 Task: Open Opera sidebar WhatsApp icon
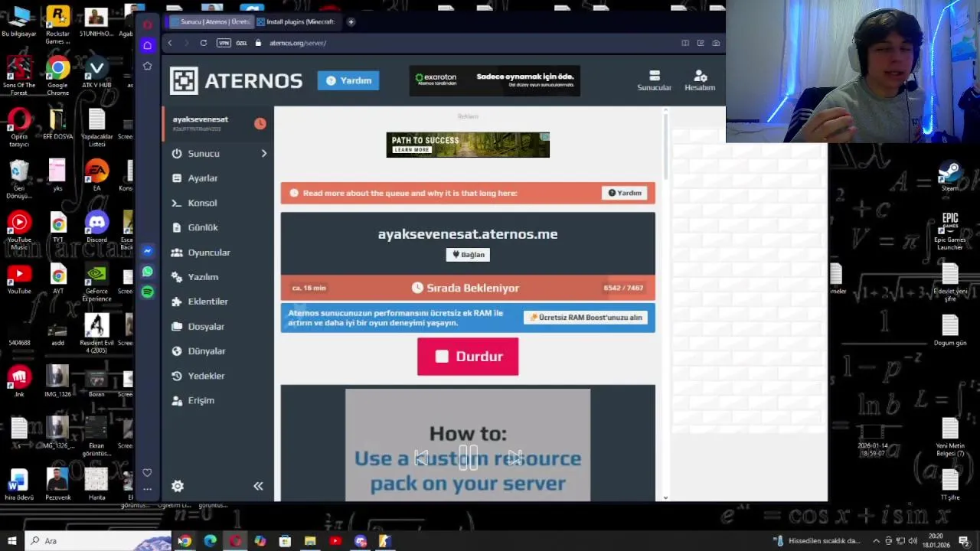click(148, 272)
